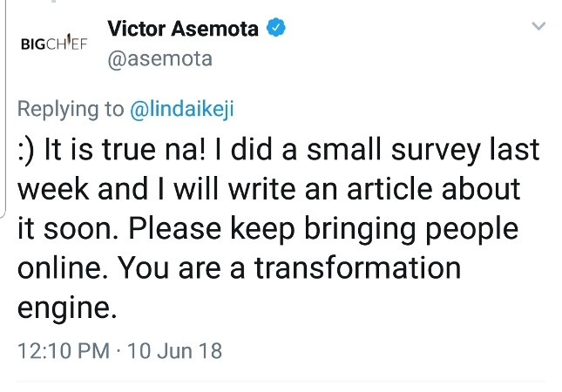This screenshot has width=562, height=392.
Task: Click the word 'survey' in the tweet
Action: 436,151
